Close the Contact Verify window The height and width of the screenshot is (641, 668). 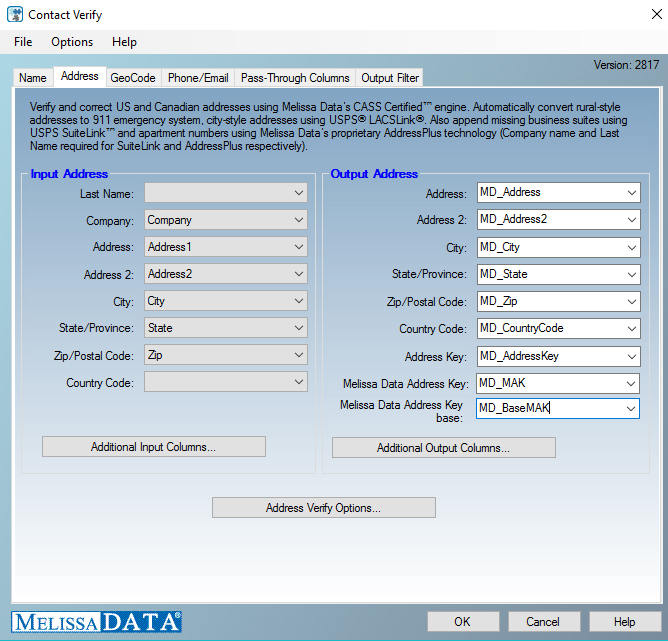click(x=656, y=14)
